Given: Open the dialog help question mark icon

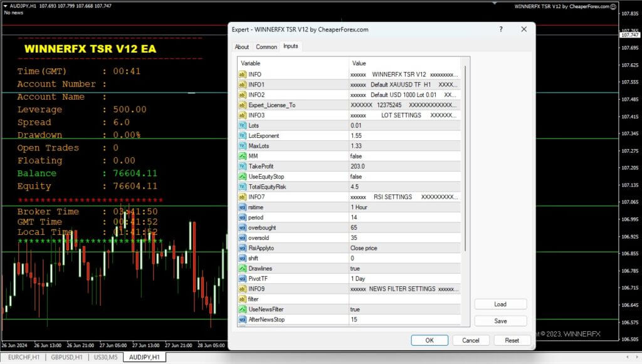Looking at the screenshot, I should [500, 29].
